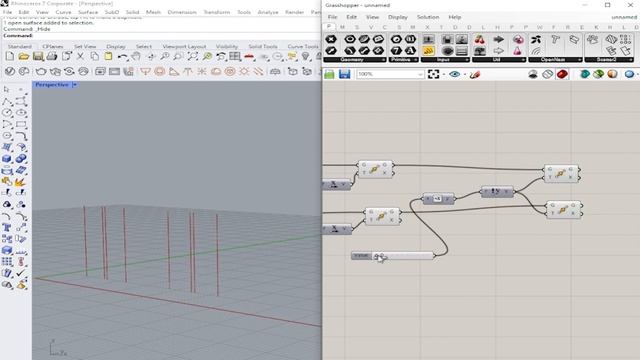
Task: Open dropdown arrow beside Grasshopper zoom extents icon
Action: [444, 74]
